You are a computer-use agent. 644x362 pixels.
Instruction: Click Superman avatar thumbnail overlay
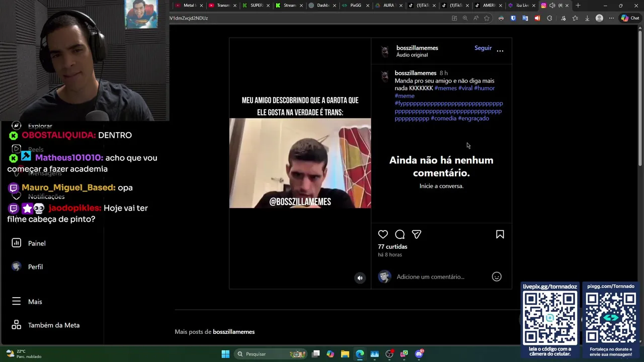141,14
